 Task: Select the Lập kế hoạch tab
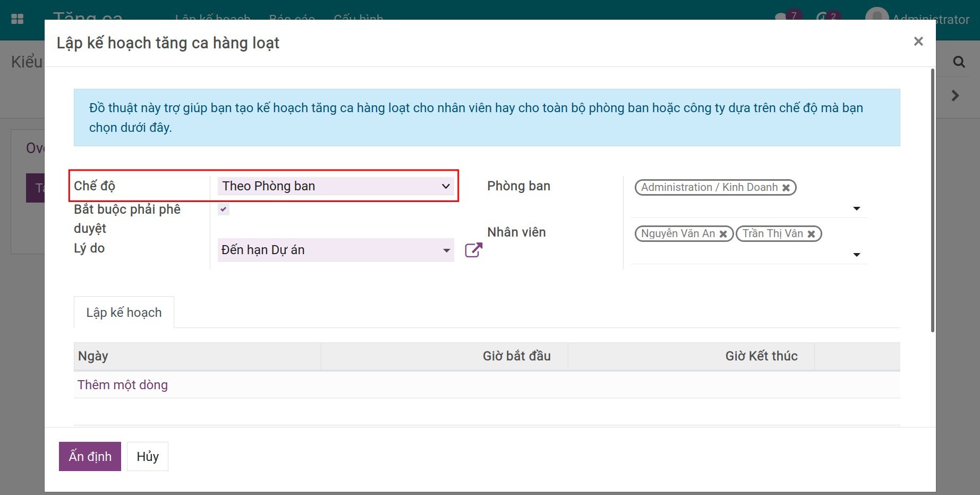tap(124, 313)
